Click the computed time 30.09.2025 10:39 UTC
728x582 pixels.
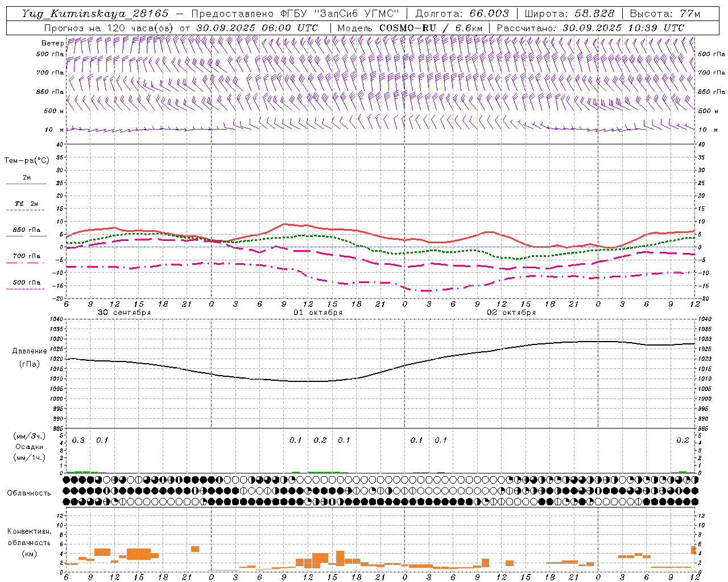623,28
